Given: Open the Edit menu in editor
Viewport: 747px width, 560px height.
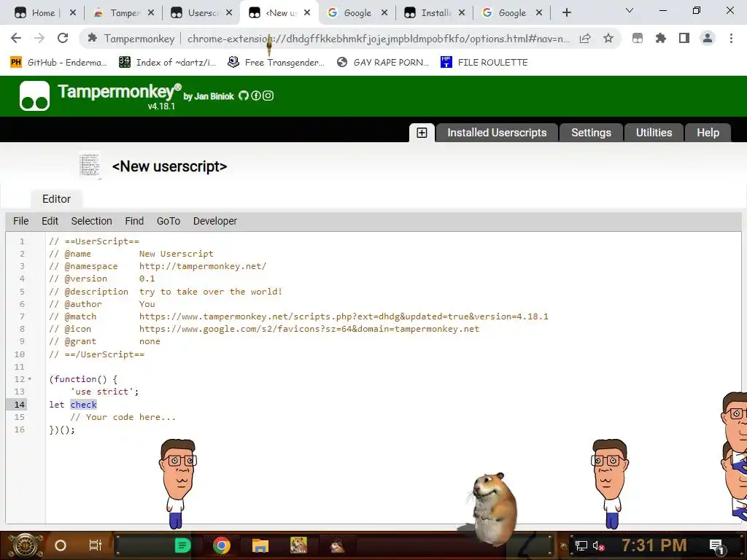Looking at the screenshot, I should click(50, 221).
